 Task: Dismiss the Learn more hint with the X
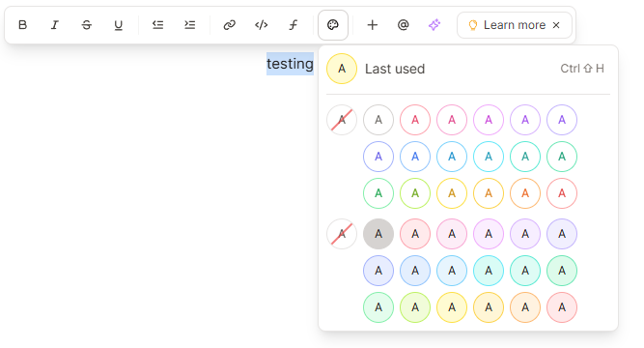click(x=556, y=25)
